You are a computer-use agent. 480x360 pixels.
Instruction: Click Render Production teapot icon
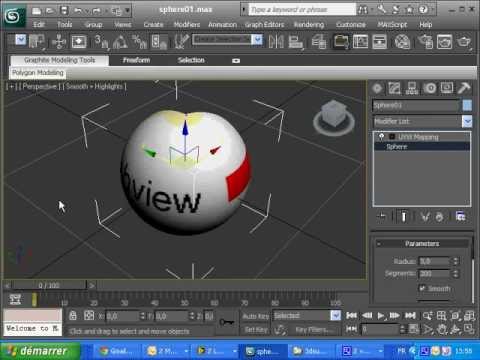(464, 42)
